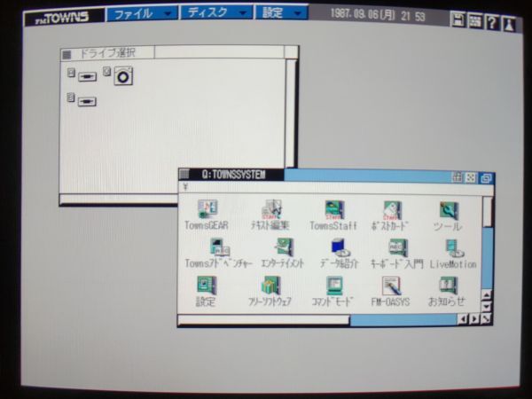Launch the FM-OASYS icon
The height and width of the screenshot is (399, 532).
[x=391, y=286]
